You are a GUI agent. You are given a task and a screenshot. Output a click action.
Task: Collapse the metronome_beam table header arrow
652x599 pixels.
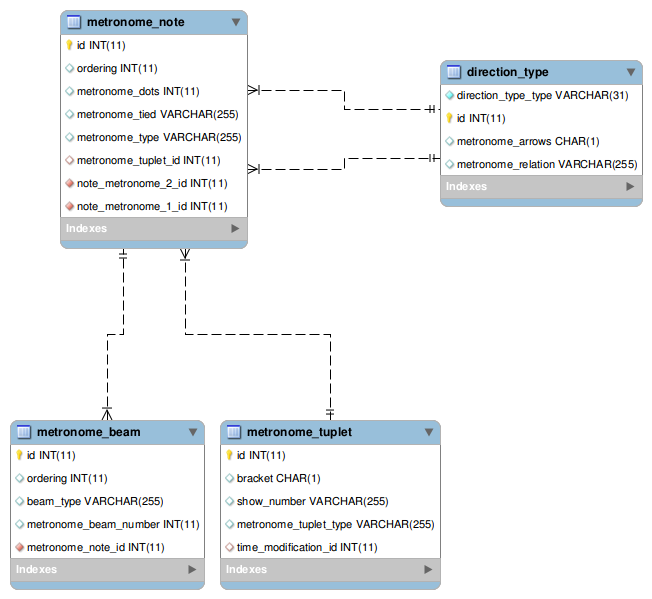click(x=192, y=432)
